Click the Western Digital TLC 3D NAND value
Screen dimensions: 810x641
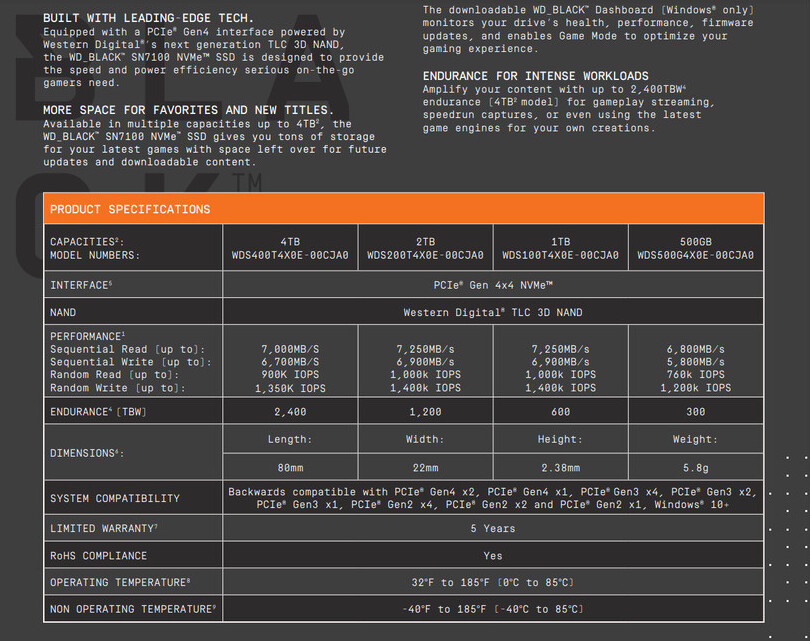click(x=493, y=312)
